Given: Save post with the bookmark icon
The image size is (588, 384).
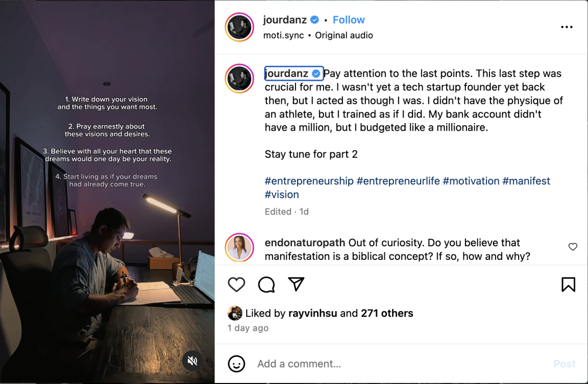Looking at the screenshot, I should 568,284.
